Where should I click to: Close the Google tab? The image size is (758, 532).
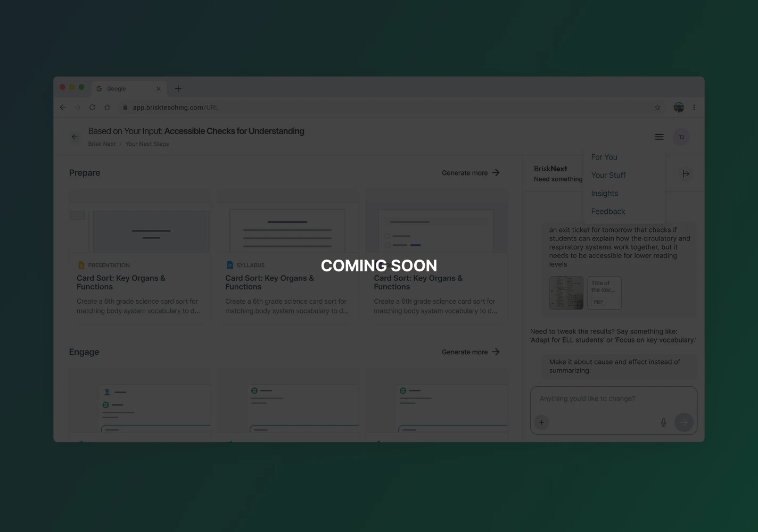pos(158,89)
